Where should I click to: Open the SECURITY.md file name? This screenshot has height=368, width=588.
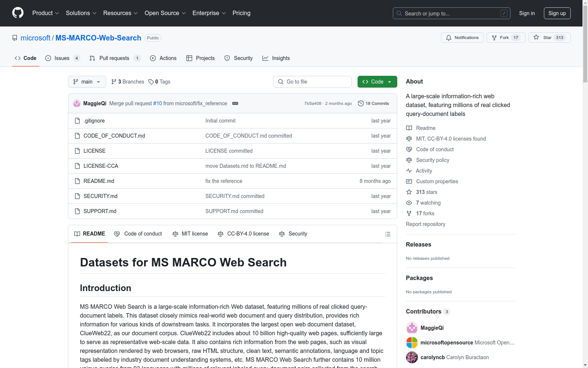[x=101, y=196]
